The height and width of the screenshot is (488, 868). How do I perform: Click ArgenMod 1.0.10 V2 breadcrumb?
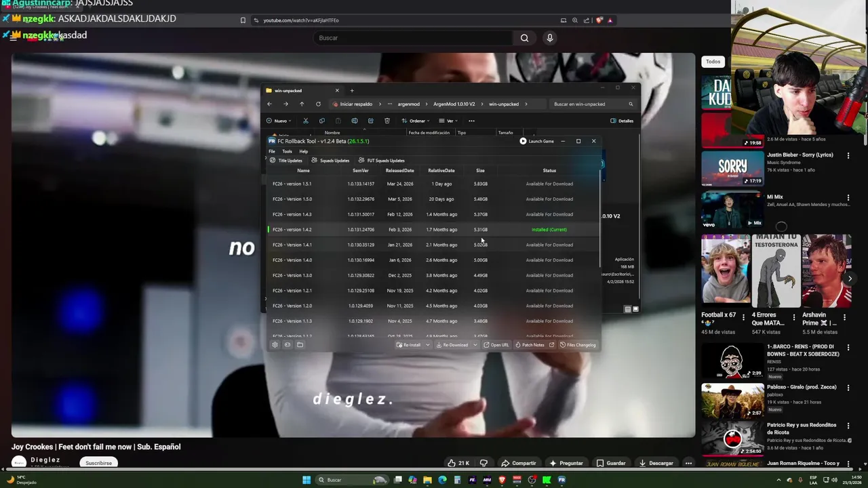click(454, 104)
